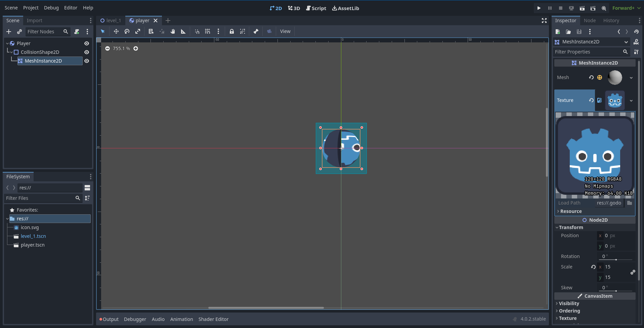Image resolution: width=644 pixels, height=328 pixels.
Task: Switch to the Node tab in Inspector
Action: click(x=590, y=21)
